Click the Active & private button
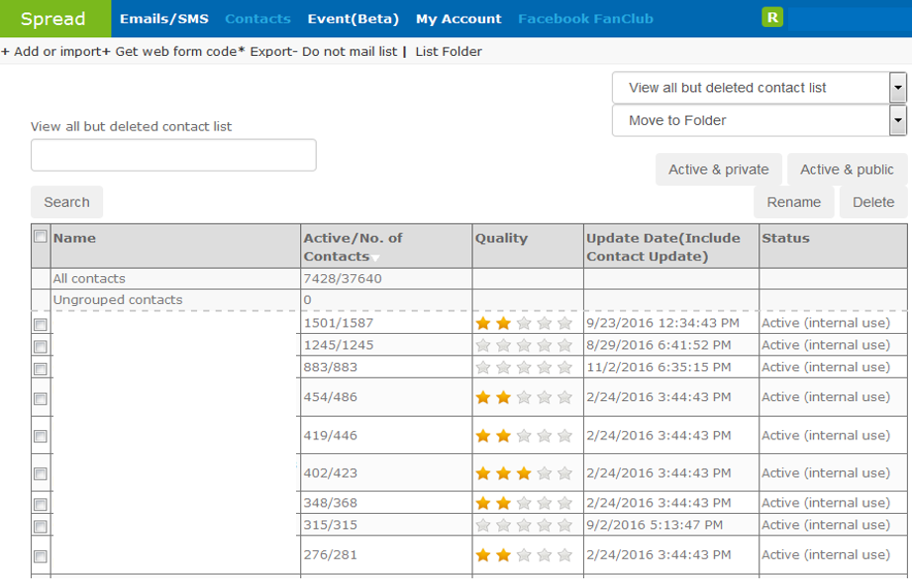This screenshot has height=582, width=912. (x=718, y=170)
